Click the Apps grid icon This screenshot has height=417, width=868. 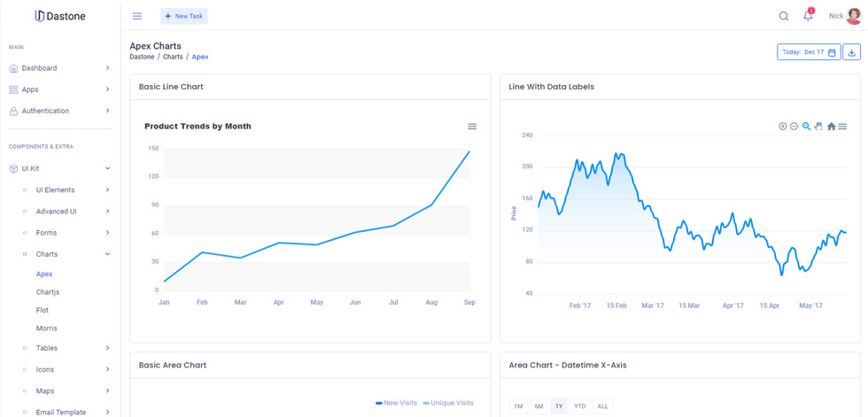[x=14, y=89]
